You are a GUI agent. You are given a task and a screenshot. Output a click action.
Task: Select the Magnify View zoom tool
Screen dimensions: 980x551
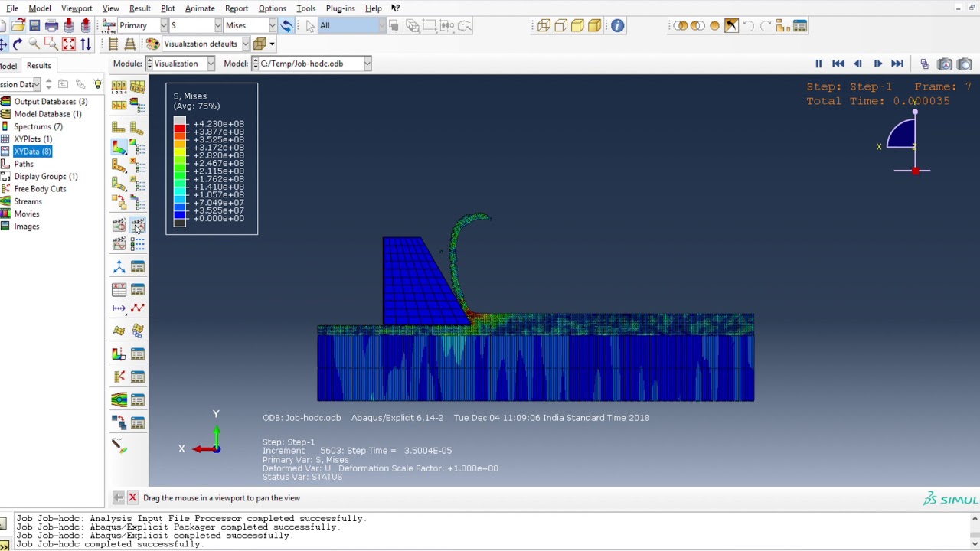click(x=34, y=44)
